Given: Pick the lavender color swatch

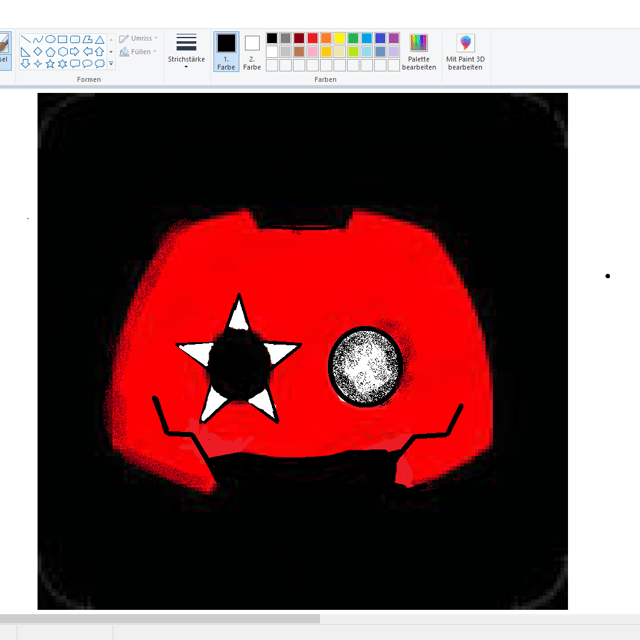Looking at the screenshot, I should tap(393, 52).
